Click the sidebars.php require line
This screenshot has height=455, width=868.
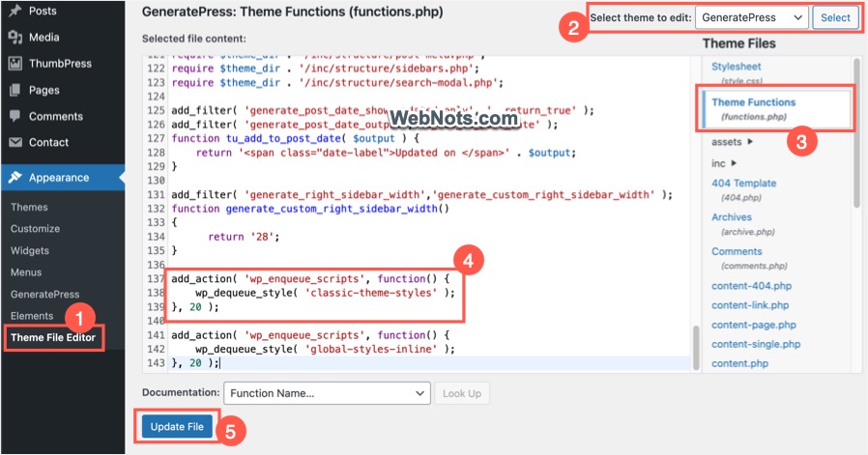pyautogui.click(x=325, y=69)
